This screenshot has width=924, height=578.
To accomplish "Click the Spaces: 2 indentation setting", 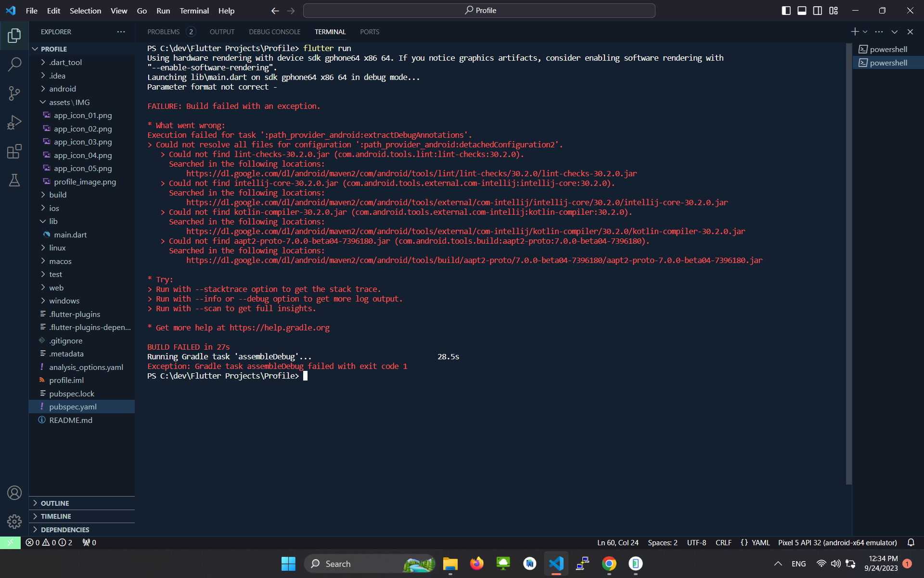I will (x=662, y=542).
